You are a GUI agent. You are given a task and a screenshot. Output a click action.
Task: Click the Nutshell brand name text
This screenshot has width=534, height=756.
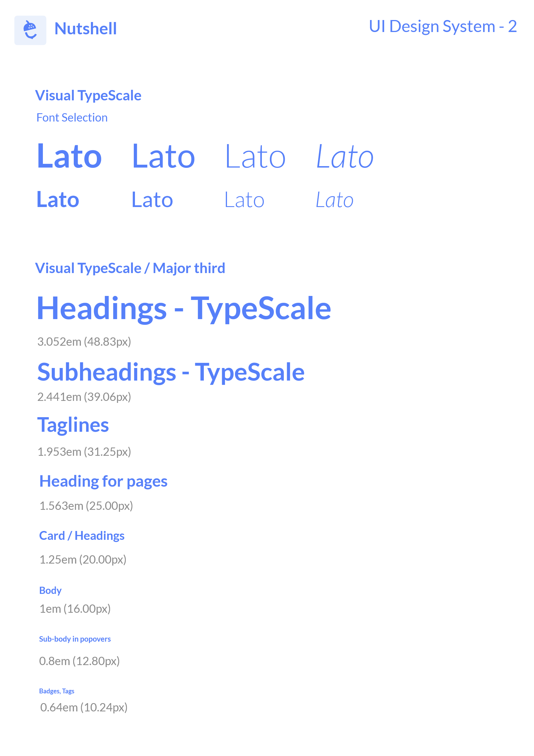click(85, 29)
